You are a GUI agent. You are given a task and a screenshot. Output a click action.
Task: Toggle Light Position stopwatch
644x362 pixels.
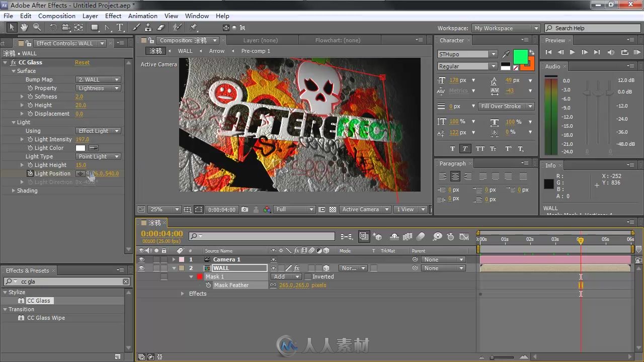[x=30, y=173]
